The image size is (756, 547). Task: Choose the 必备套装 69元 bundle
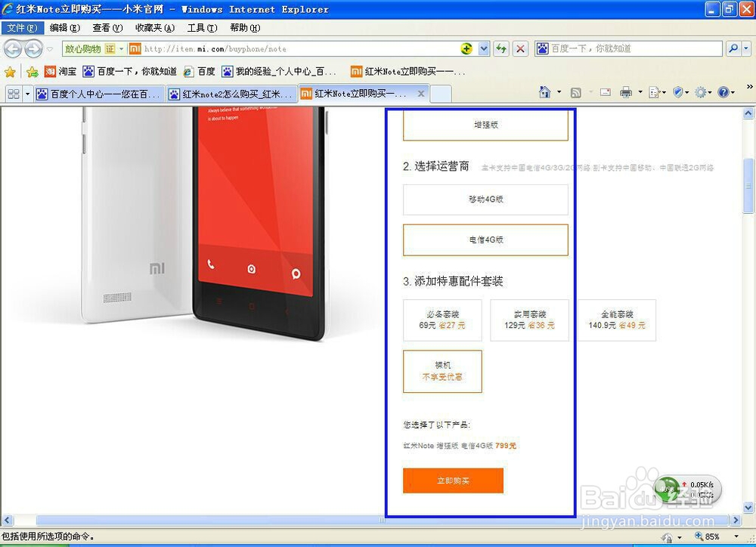442,320
